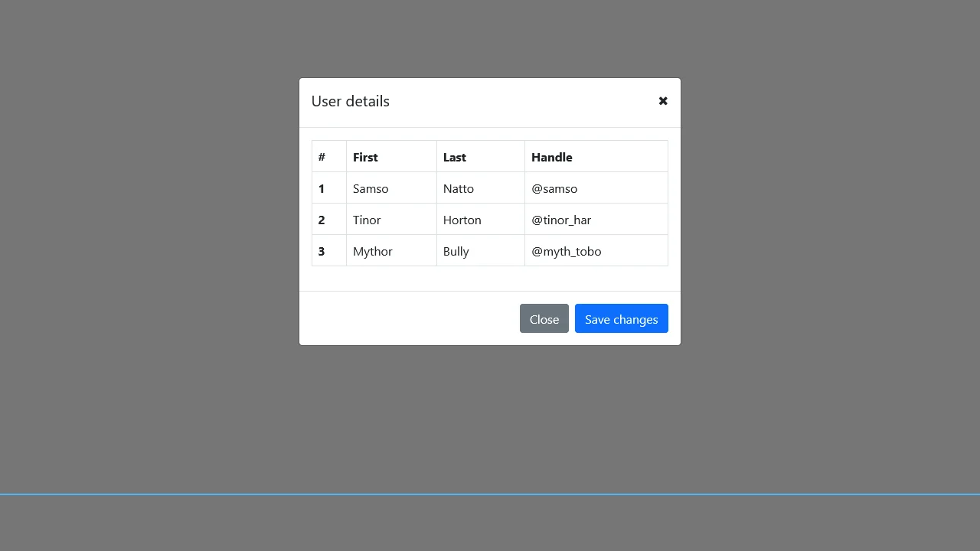The height and width of the screenshot is (551, 980).
Task: Select the cell containing Tinor
Action: pos(367,220)
